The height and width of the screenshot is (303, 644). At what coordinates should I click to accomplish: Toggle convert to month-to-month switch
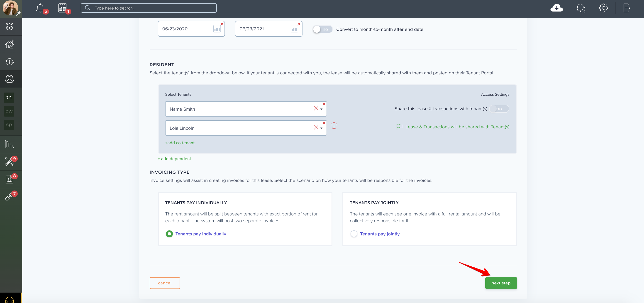pyautogui.click(x=322, y=29)
